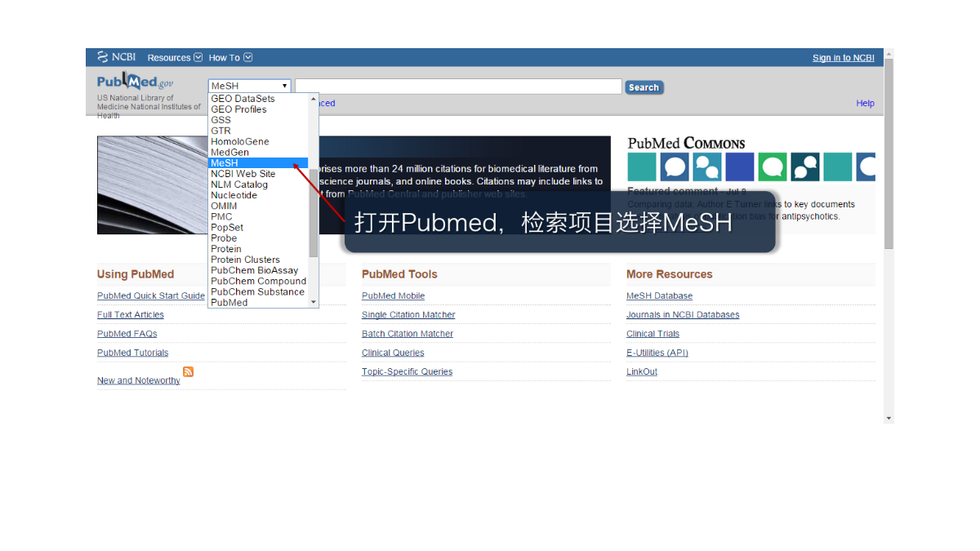Open Clinical Queries link
980x551 pixels.
point(393,353)
